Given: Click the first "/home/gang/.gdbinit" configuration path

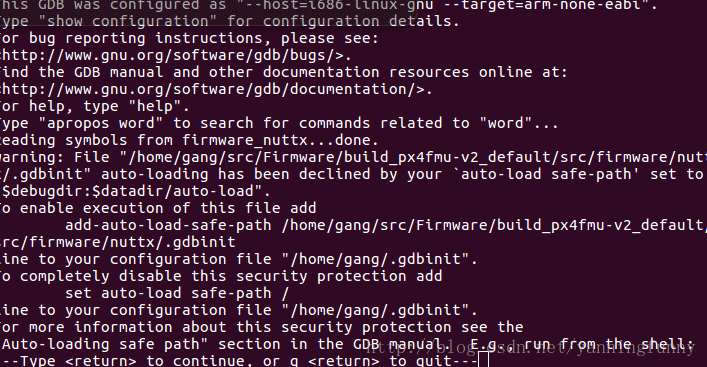Looking at the screenshot, I should (x=375, y=259).
